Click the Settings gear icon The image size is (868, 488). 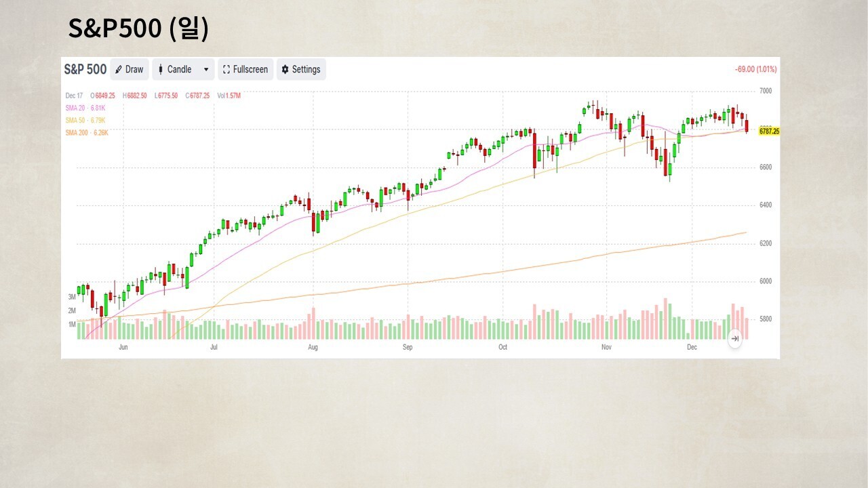(285, 70)
